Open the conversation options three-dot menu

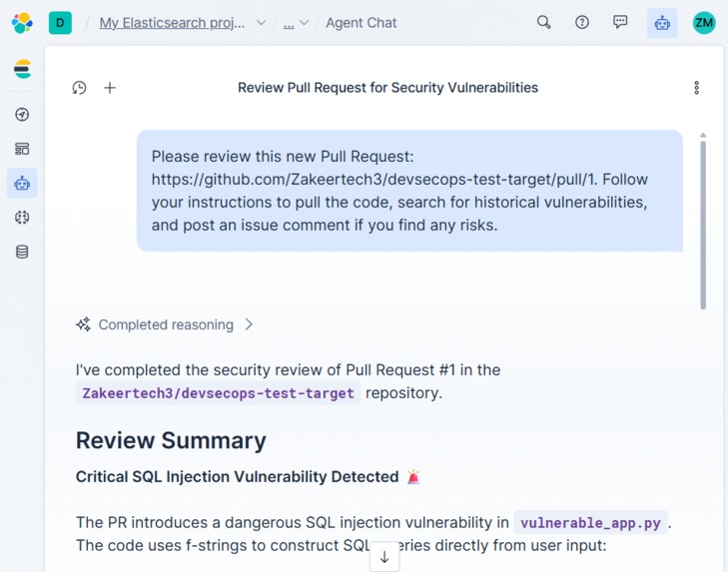click(x=696, y=88)
